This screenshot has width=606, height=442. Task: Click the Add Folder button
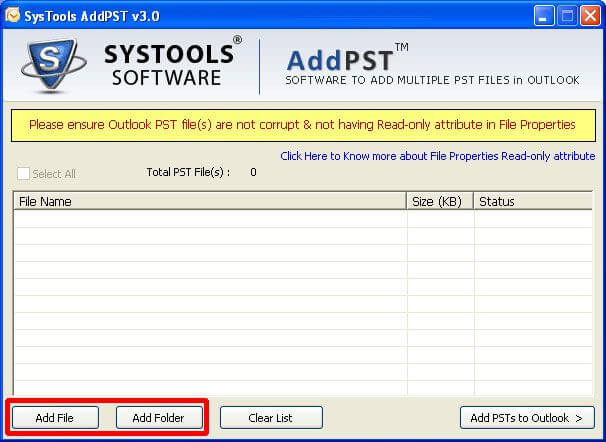(159, 418)
